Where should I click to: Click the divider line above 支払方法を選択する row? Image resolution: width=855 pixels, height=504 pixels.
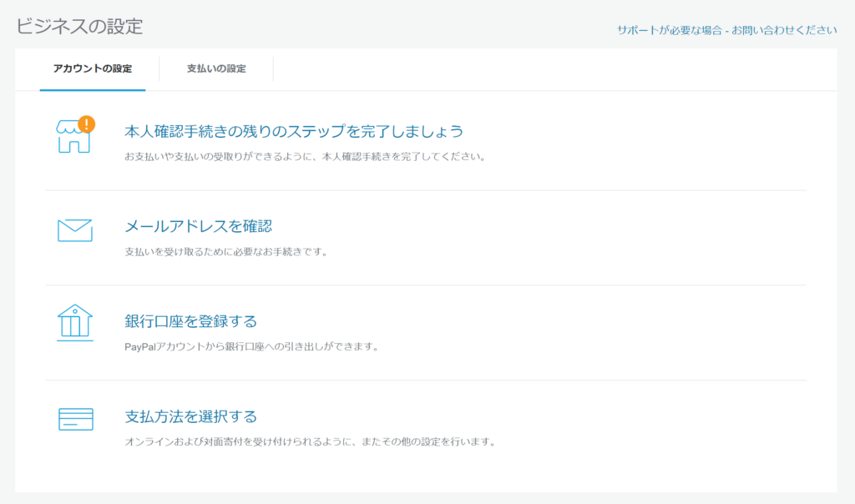[x=426, y=381]
